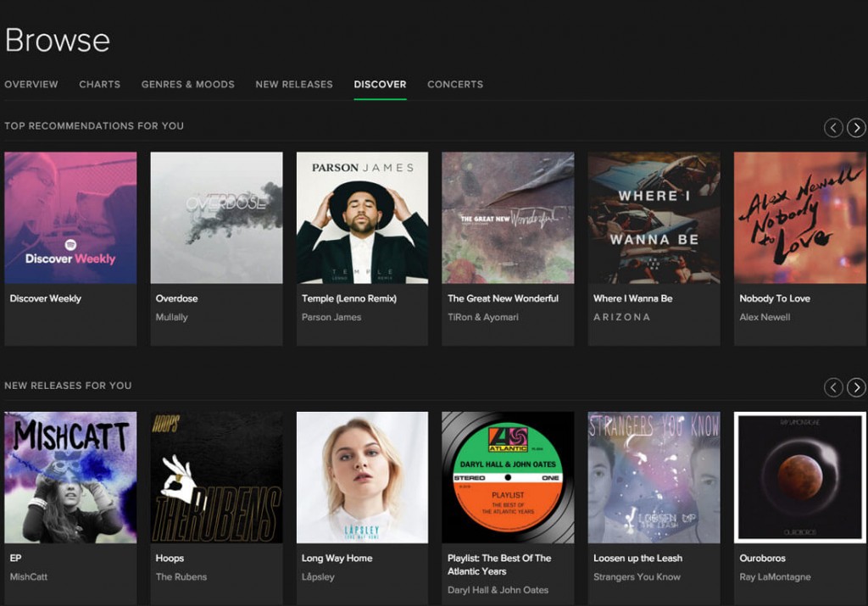This screenshot has width=868, height=606.
Task: Click the New Releases For You heading
Action: [68, 385]
